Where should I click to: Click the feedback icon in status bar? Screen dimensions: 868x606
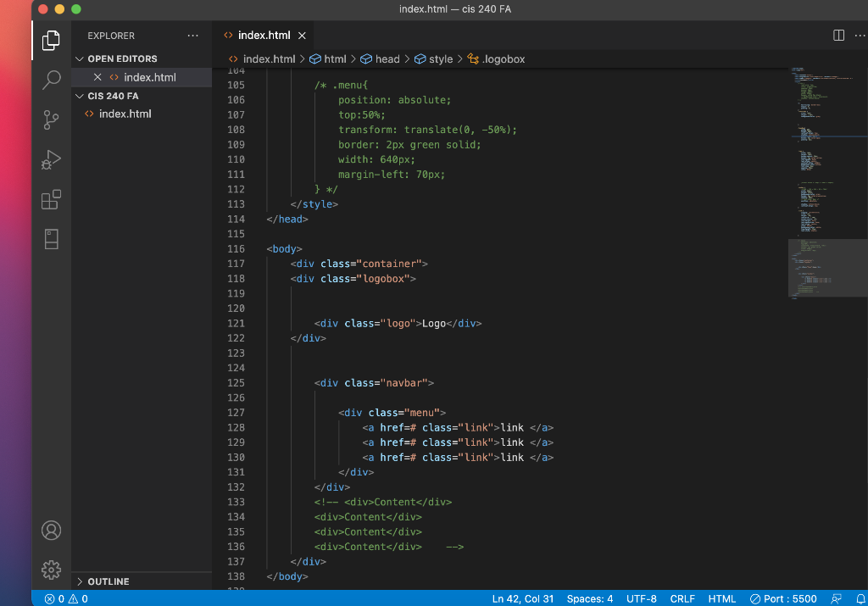click(836, 599)
